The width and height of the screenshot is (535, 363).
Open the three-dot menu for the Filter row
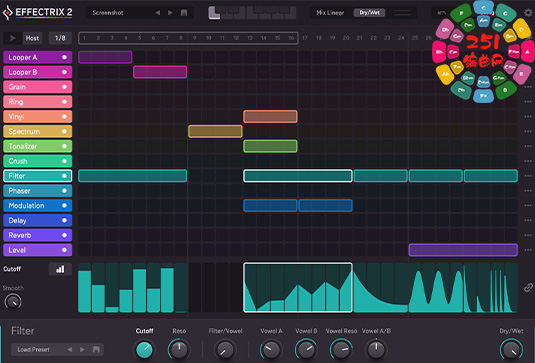528,176
